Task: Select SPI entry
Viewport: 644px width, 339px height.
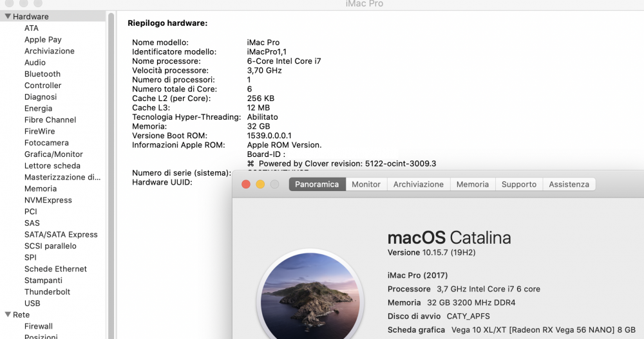Action: (x=30, y=257)
